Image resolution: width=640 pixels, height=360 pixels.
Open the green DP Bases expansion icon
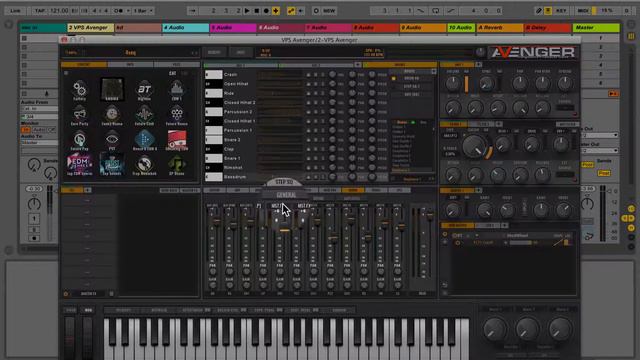point(177,165)
